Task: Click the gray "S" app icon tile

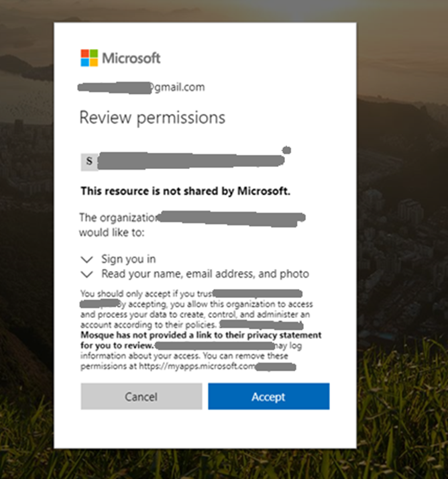Action: point(89,162)
